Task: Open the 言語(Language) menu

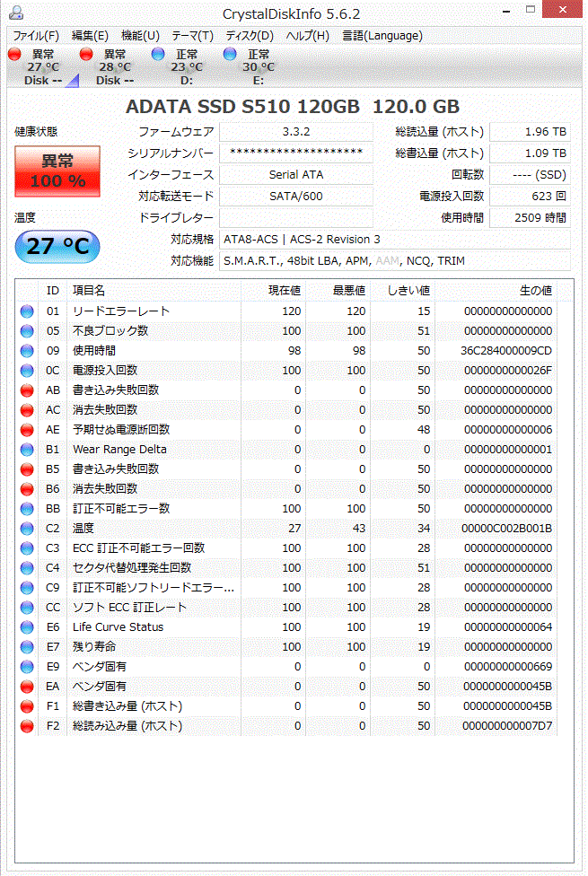Action: coord(382,36)
